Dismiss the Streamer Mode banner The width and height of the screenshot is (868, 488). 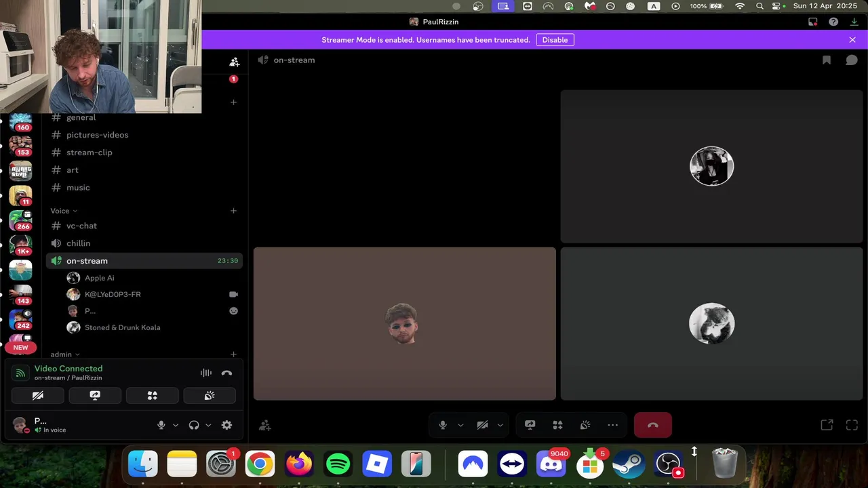coord(852,40)
